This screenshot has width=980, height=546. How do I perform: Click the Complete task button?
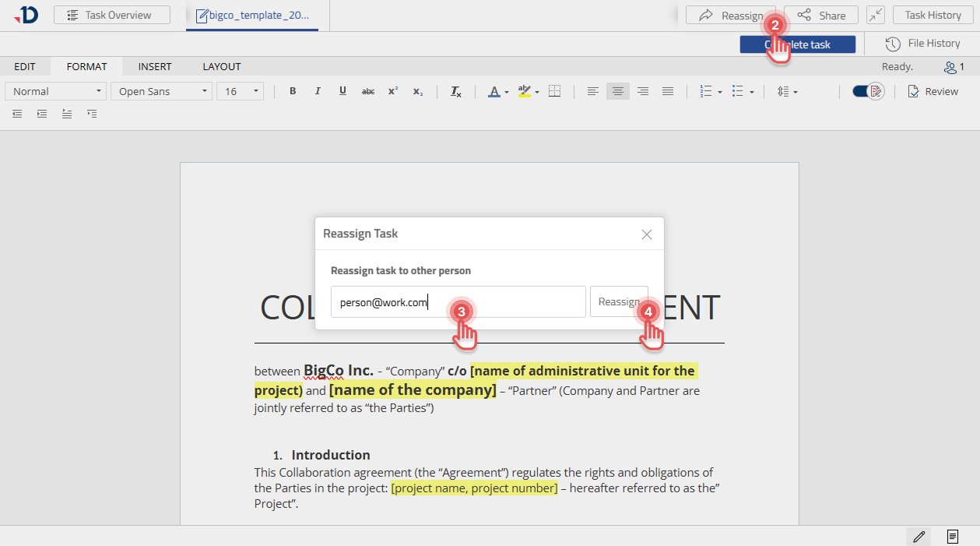pos(796,44)
